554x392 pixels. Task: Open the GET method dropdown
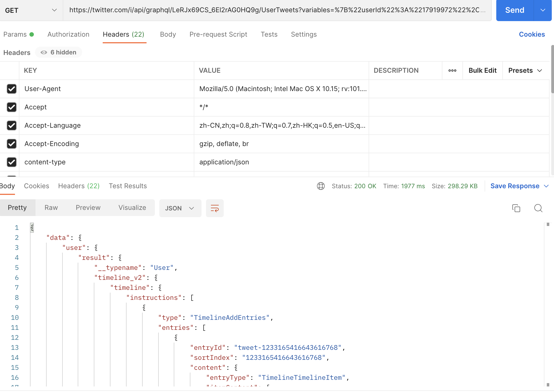[x=31, y=10]
